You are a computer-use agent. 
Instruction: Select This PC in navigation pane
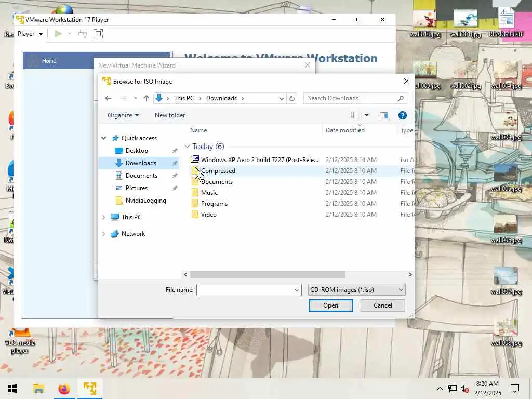click(x=131, y=217)
